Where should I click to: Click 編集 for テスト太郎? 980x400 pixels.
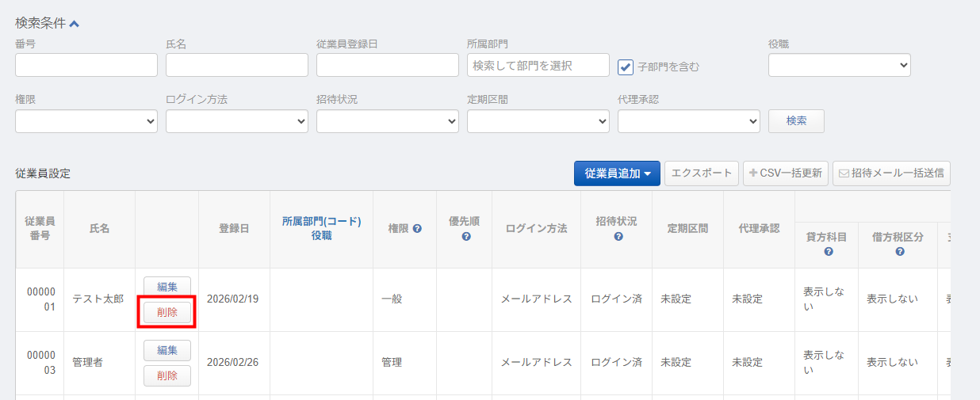click(x=167, y=287)
